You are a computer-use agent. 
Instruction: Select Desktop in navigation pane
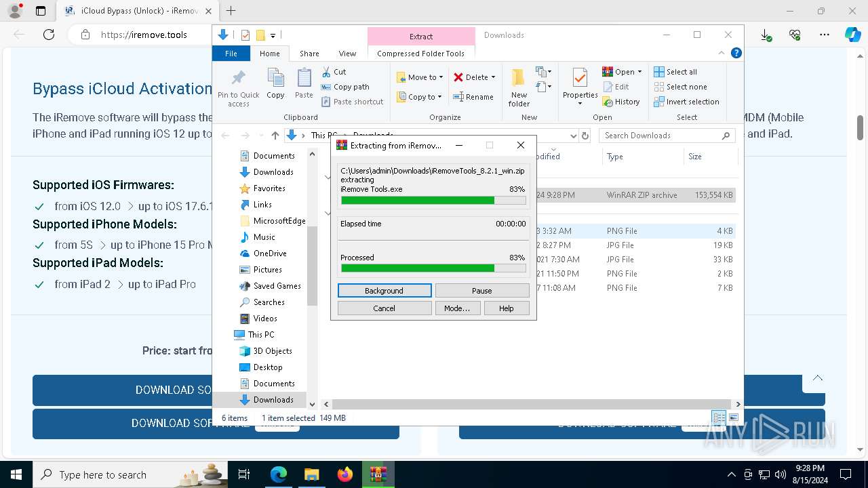[268, 367]
